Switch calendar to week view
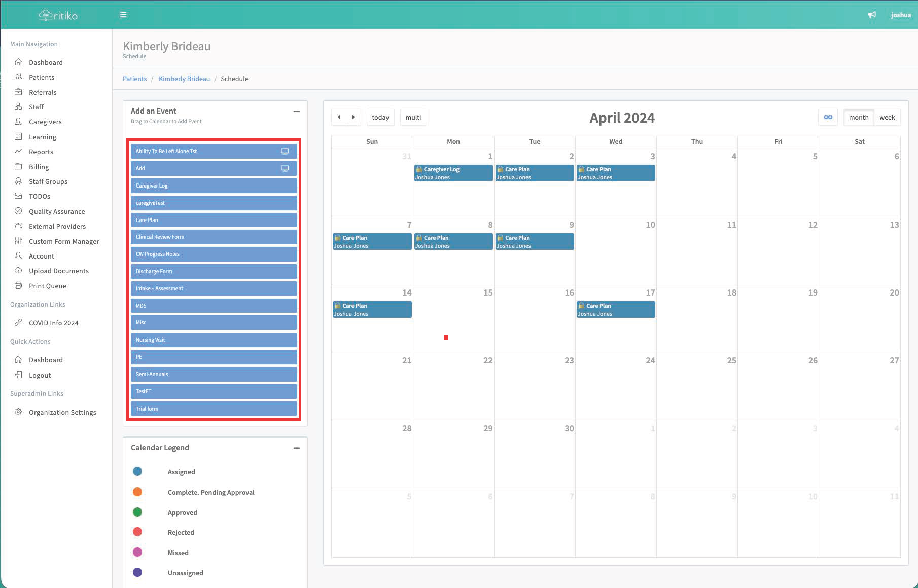 click(x=887, y=117)
